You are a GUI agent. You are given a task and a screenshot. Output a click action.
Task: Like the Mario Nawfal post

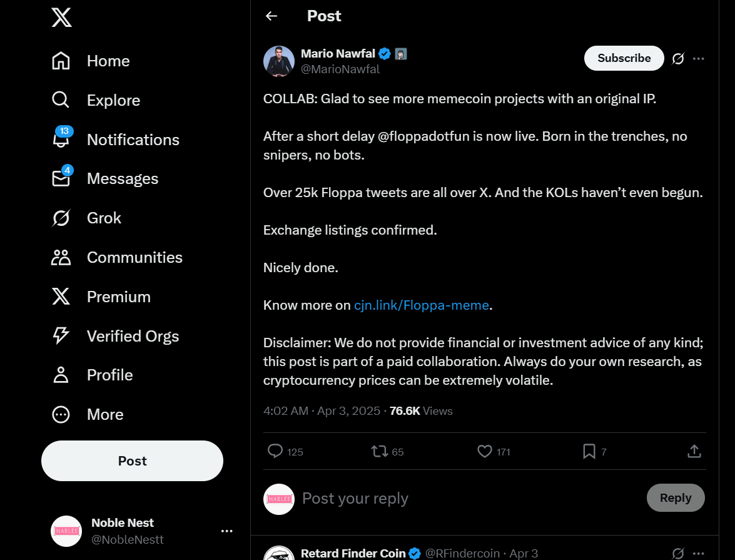click(484, 451)
